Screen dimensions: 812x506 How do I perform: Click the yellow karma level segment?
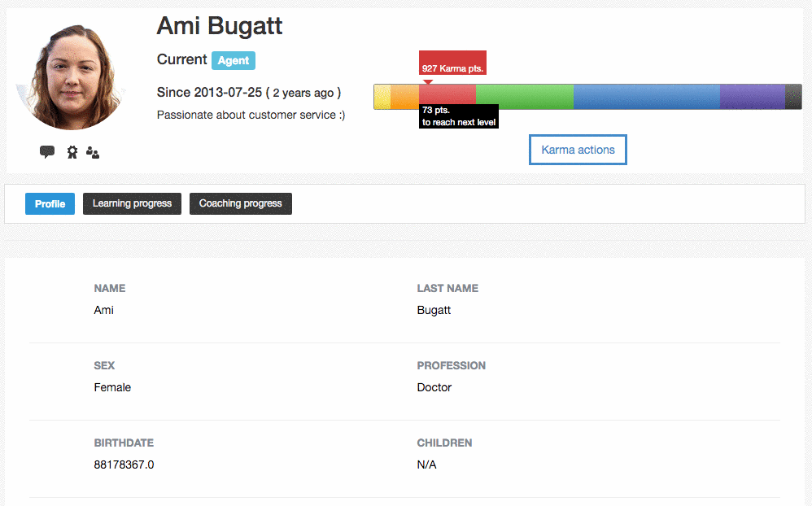(x=382, y=97)
